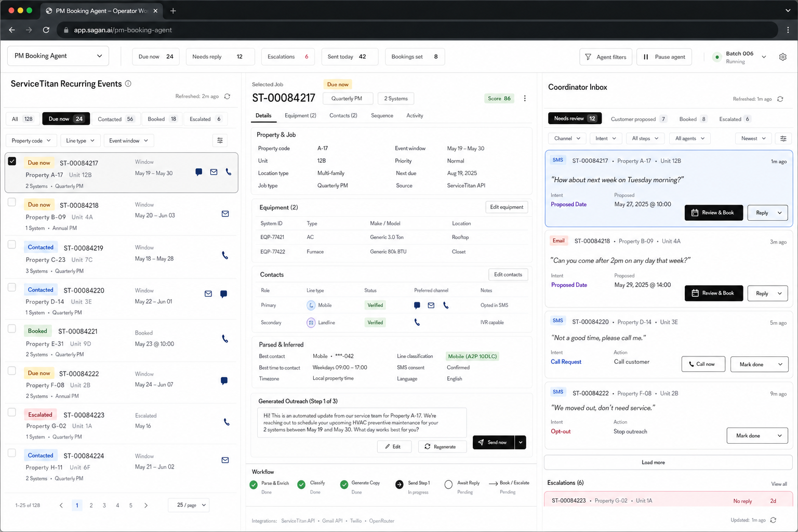Open the PM Booking Agent selector dropdown
Screen dimensions: 798x532
pos(58,56)
